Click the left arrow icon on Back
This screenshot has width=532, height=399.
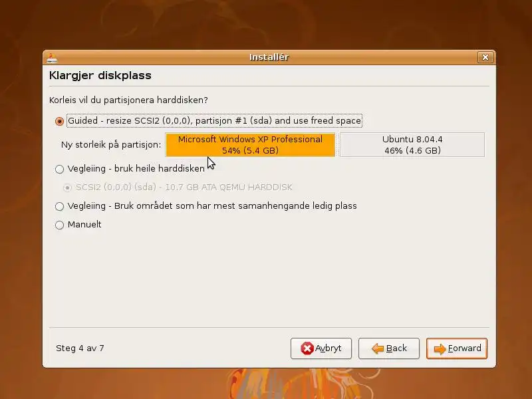pyautogui.click(x=378, y=348)
